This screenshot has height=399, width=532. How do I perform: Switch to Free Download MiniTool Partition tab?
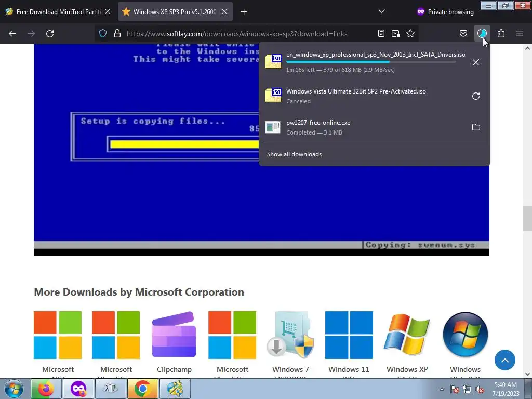tap(58, 11)
